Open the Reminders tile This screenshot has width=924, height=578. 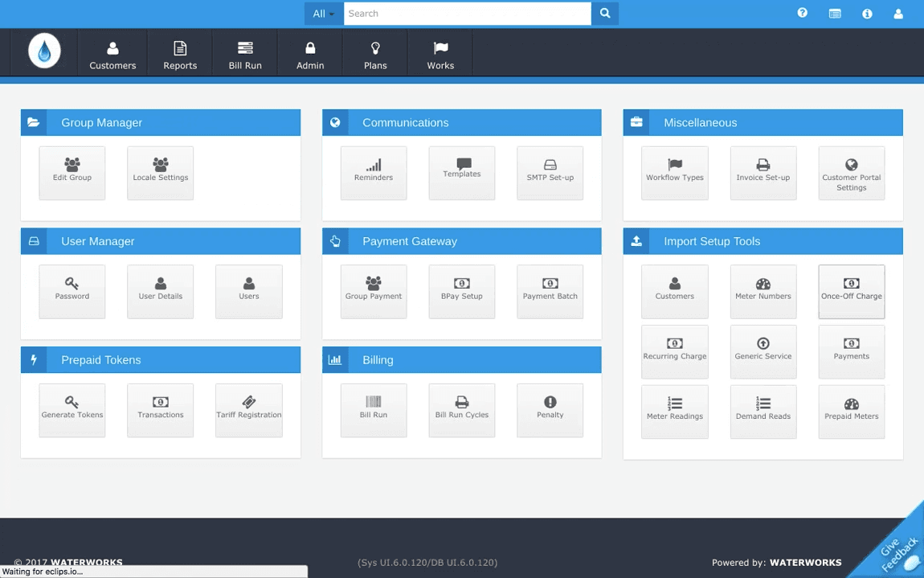click(x=374, y=173)
